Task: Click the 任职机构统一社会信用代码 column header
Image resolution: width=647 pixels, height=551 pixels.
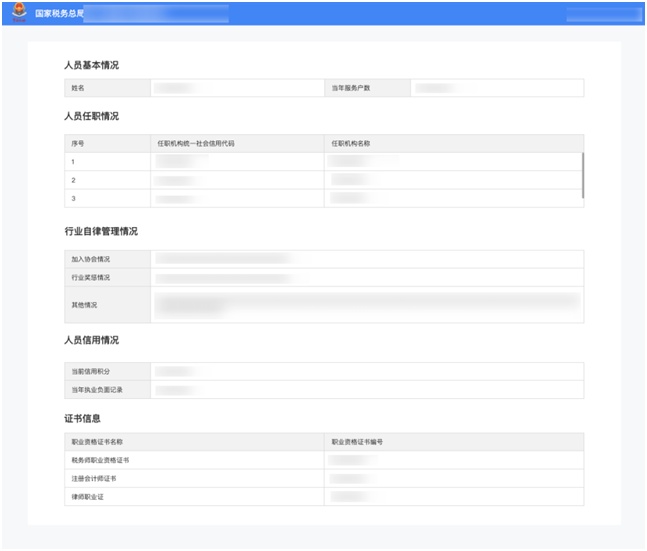Action: coord(196,143)
